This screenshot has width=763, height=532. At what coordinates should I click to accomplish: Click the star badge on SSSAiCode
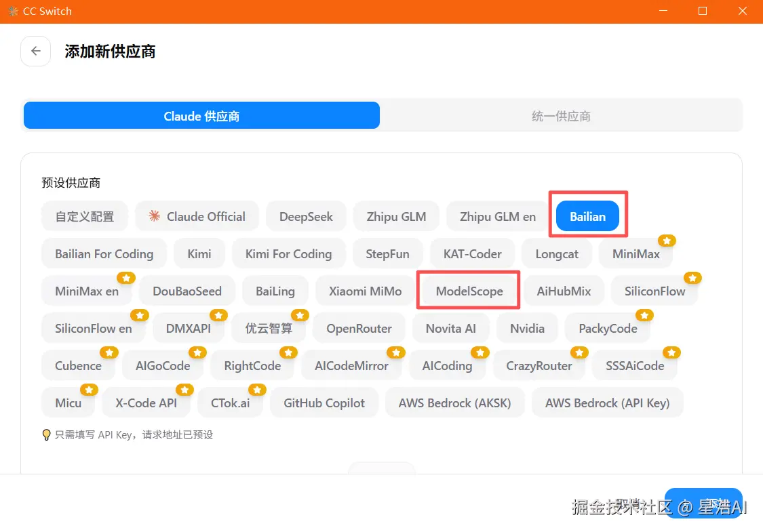pos(671,352)
